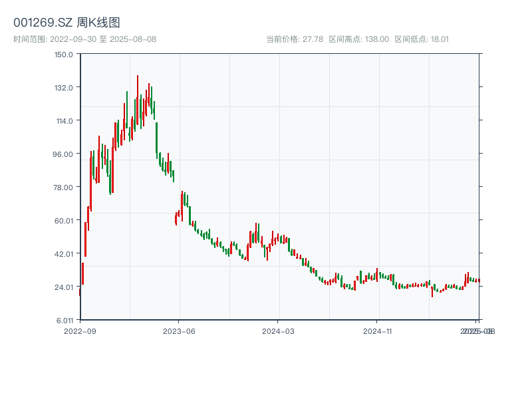
Task: Click the 60.01 price axis value
Action: point(65,220)
